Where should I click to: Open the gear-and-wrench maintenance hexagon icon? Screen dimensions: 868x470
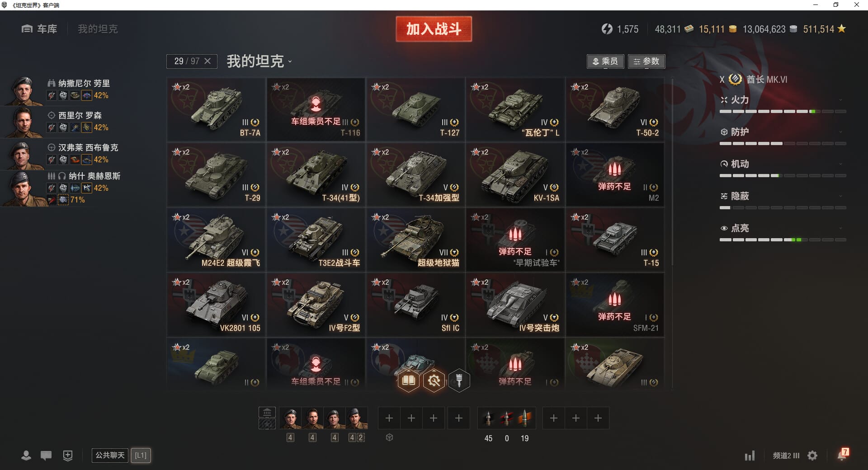[434, 381]
